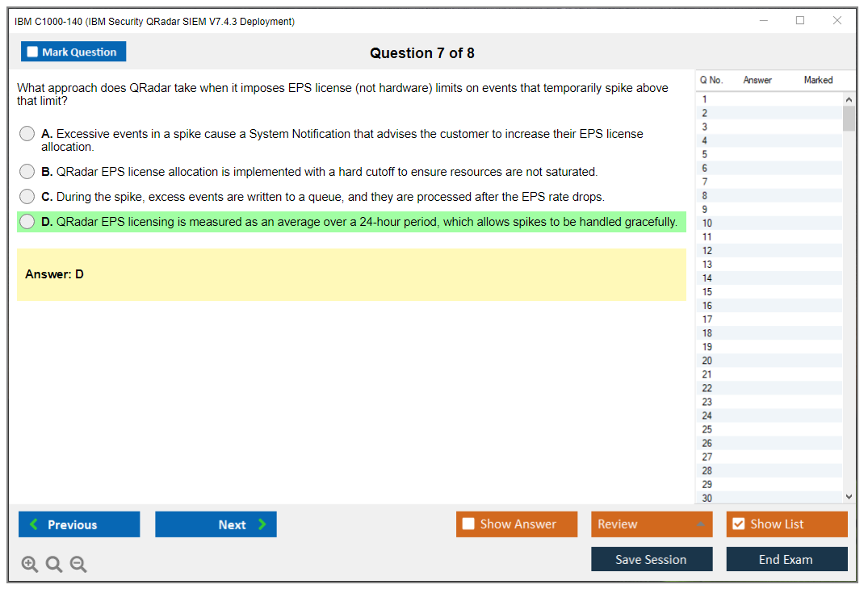Enable the Show Answer checkbox
This screenshot has height=593, width=868.
coord(468,524)
